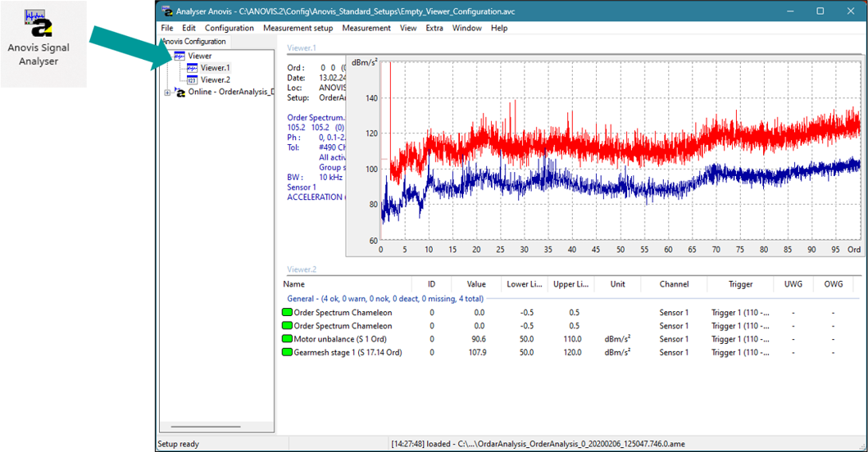This screenshot has width=868, height=452.
Task: Click the BW: 10 kHz info line
Action: tap(315, 177)
